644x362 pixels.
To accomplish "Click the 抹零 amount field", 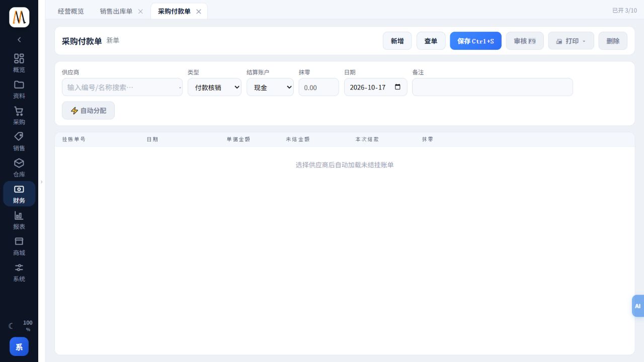I will tap(319, 87).
